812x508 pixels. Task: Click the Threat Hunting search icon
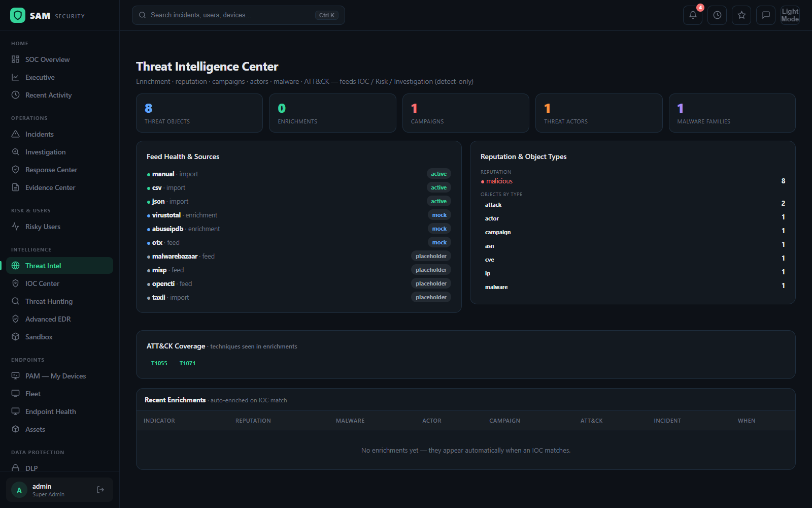[x=15, y=301]
